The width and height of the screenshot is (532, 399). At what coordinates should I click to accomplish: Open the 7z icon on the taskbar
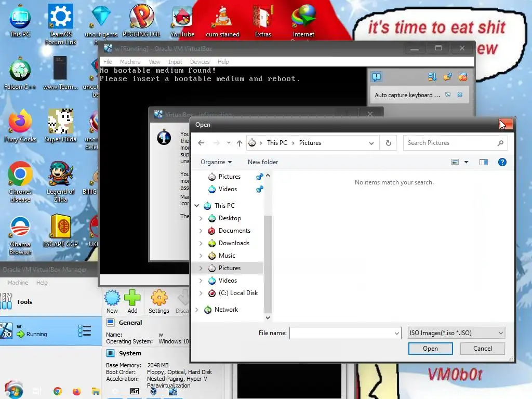pyautogui.click(x=135, y=392)
